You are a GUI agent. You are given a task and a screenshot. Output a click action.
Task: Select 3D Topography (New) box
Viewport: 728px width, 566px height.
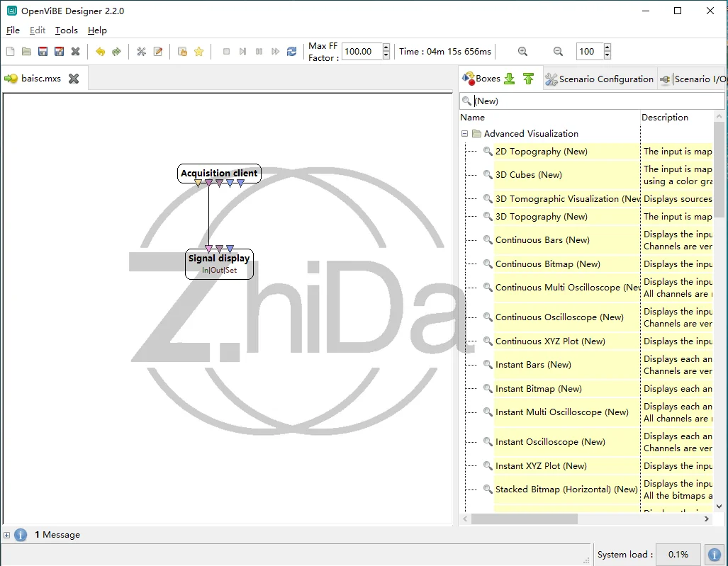click(x=542, y=217)
